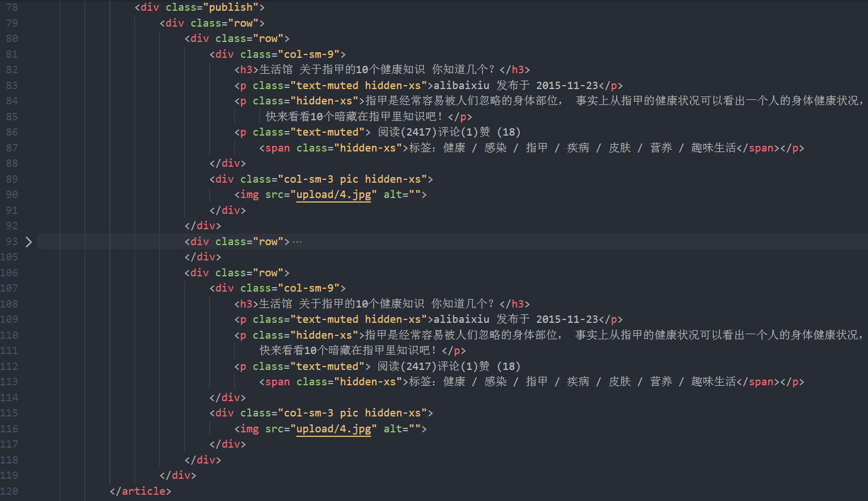868x501 pixels.
Task: Click "alibaixiu 发布于 2015-11-23" on line 83
Action: tap(516, 86)
